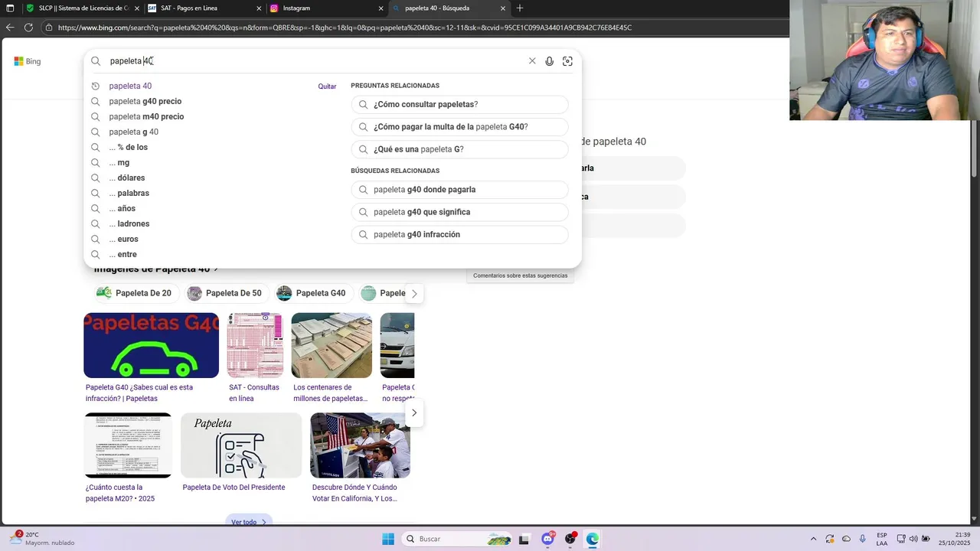Open the tab actions menu icon at top left

coord(10,8)
